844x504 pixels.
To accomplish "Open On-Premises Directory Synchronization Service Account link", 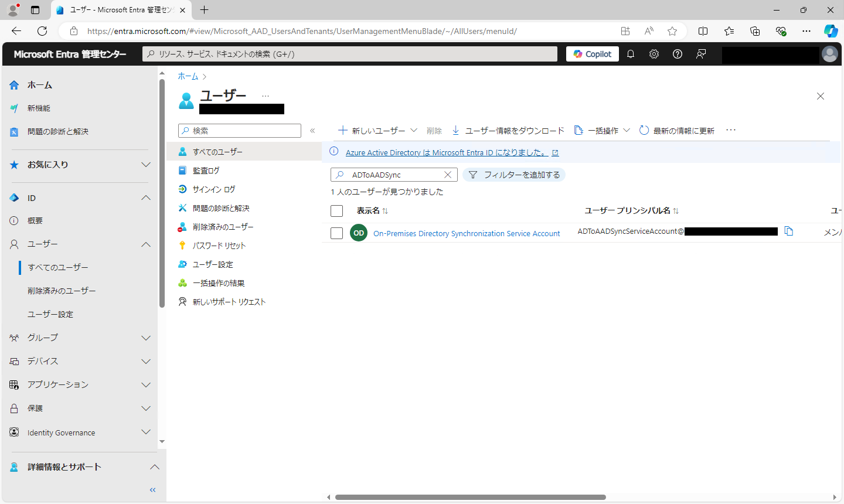I will [x=467, y=233].
